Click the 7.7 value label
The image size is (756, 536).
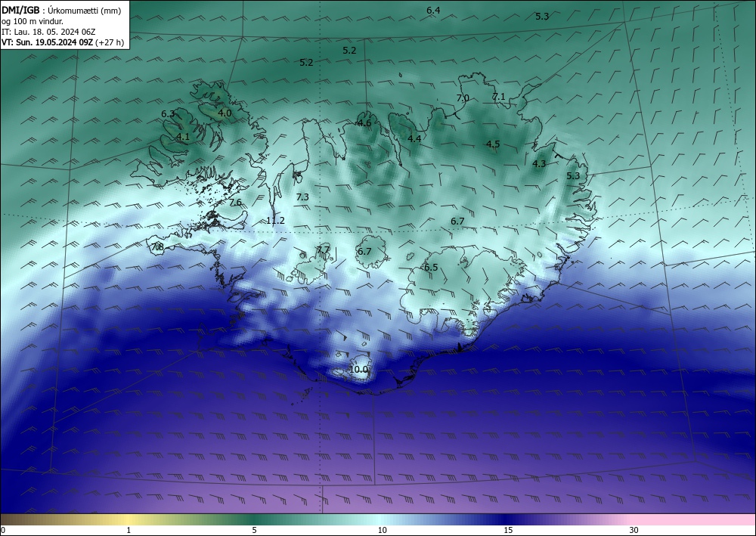(x=323, y=249)
